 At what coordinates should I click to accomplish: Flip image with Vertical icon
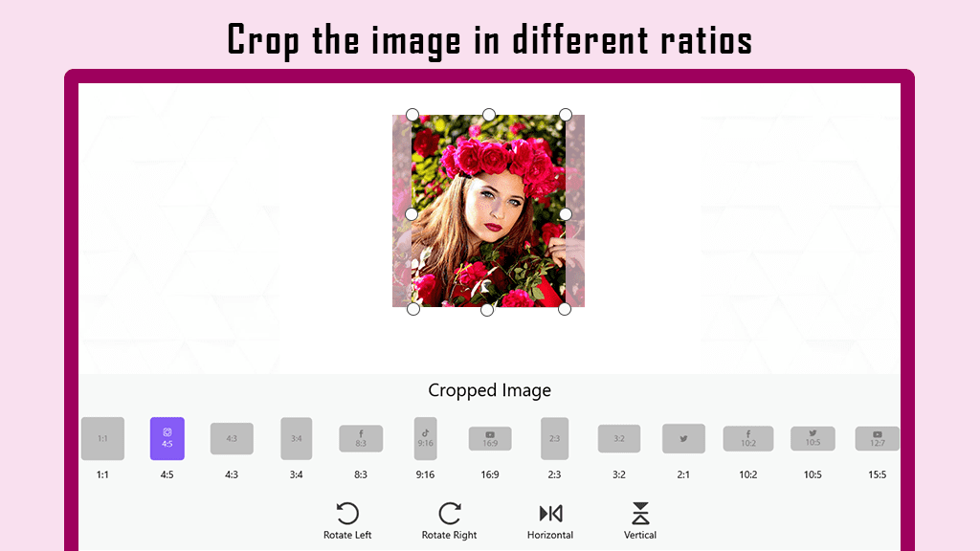[x=640, y=514]
